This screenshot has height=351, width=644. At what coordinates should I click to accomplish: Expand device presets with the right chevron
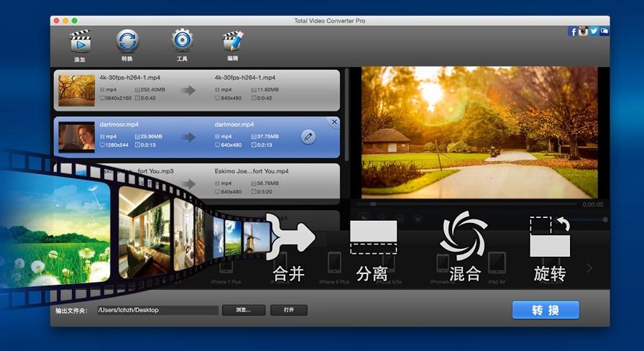589,268
